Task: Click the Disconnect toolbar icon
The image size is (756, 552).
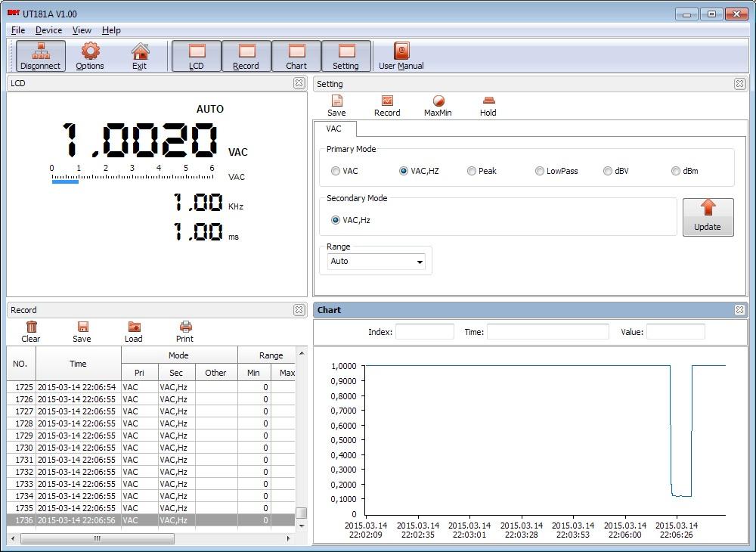Action: point(39,55)
